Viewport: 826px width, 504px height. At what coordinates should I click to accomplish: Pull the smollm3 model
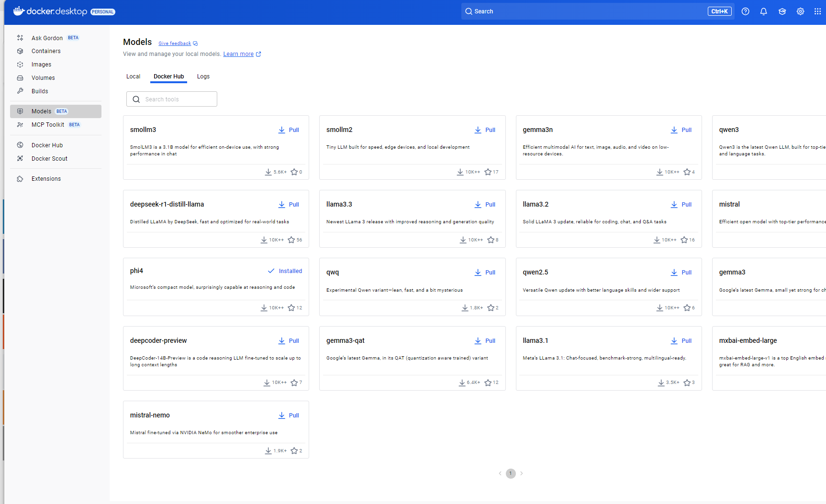(x=289, y=130)
